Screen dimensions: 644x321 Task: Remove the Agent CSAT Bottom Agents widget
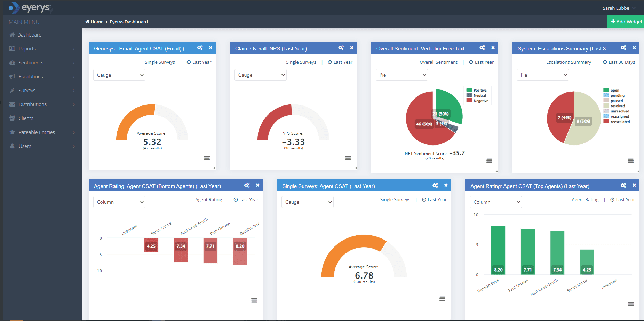tap(257, 186)
